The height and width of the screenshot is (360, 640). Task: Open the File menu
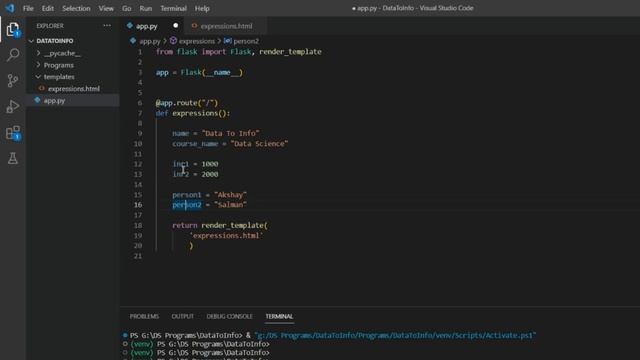pos(28,8)
